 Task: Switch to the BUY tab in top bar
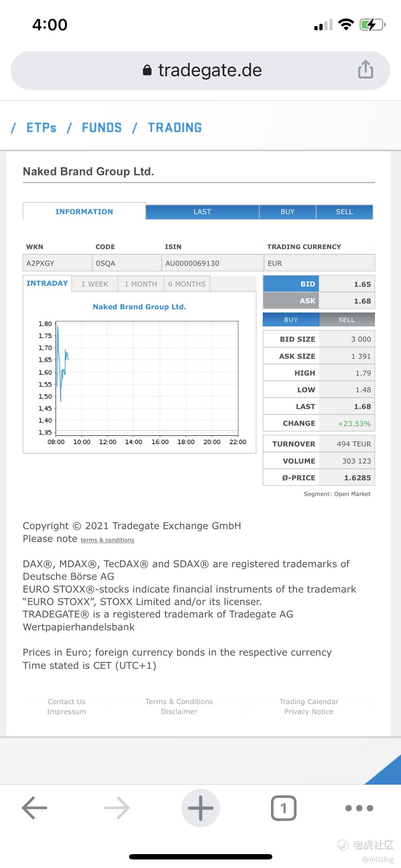tap(288, 212)
